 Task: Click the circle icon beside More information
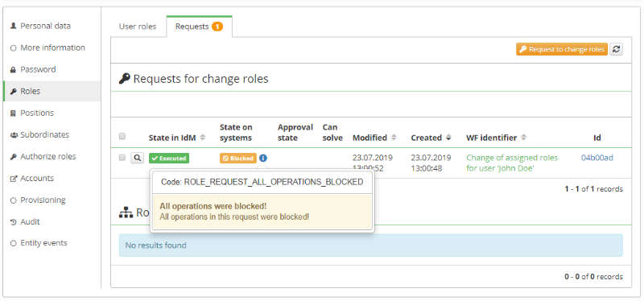click(13, 48)
